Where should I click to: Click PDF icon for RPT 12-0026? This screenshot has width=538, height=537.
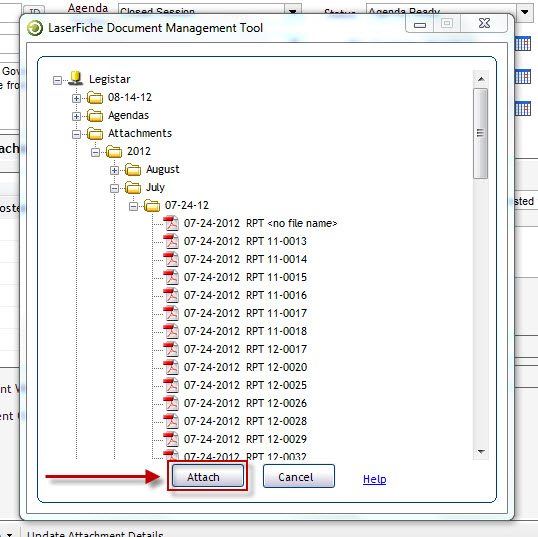pyautogui.click(x=171, y=403)
